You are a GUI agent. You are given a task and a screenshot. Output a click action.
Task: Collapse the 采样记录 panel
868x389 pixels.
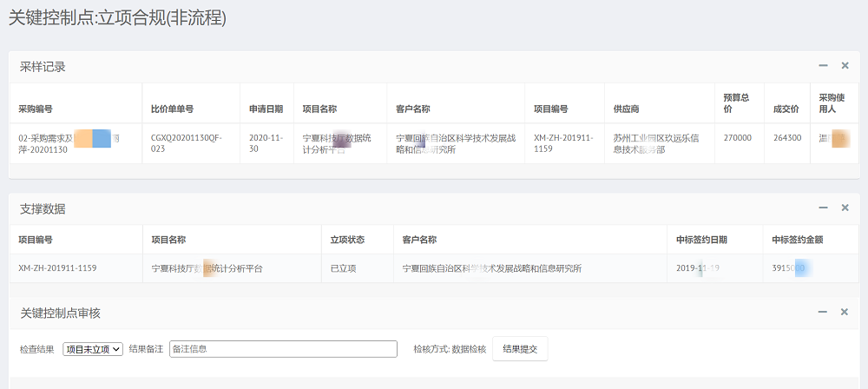click(823, 66)
